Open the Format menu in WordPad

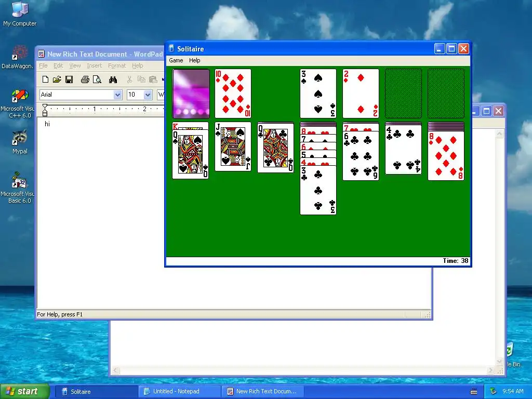coord(117,65)
